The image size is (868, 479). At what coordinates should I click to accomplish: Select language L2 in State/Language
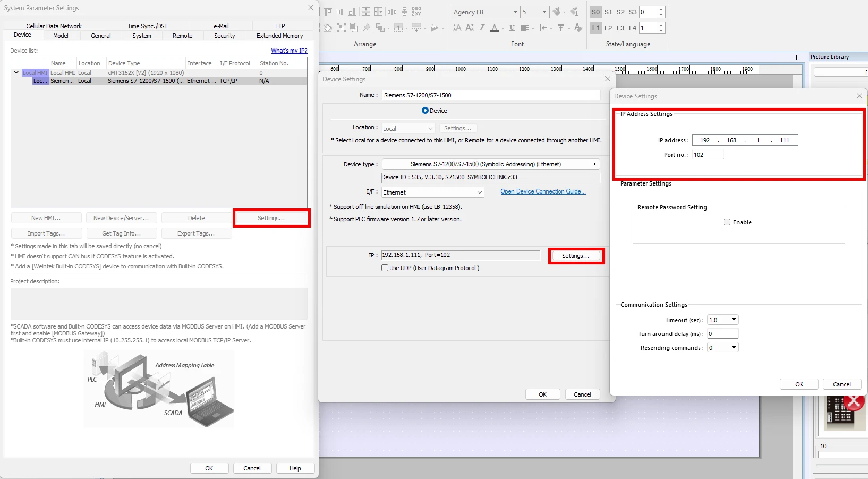608,28
